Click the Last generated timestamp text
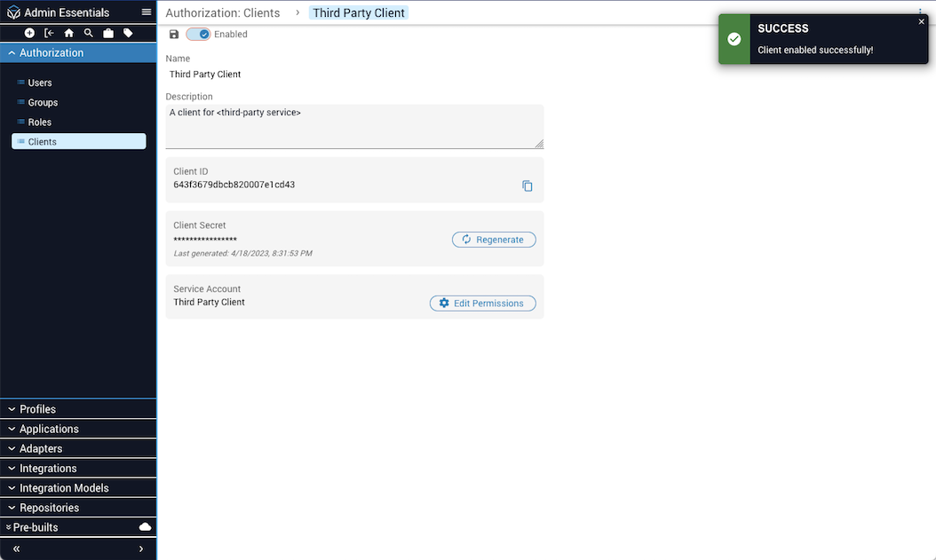The width and height of the screenshot is (936, 560). pyautogui.click(x=243, y=254)
